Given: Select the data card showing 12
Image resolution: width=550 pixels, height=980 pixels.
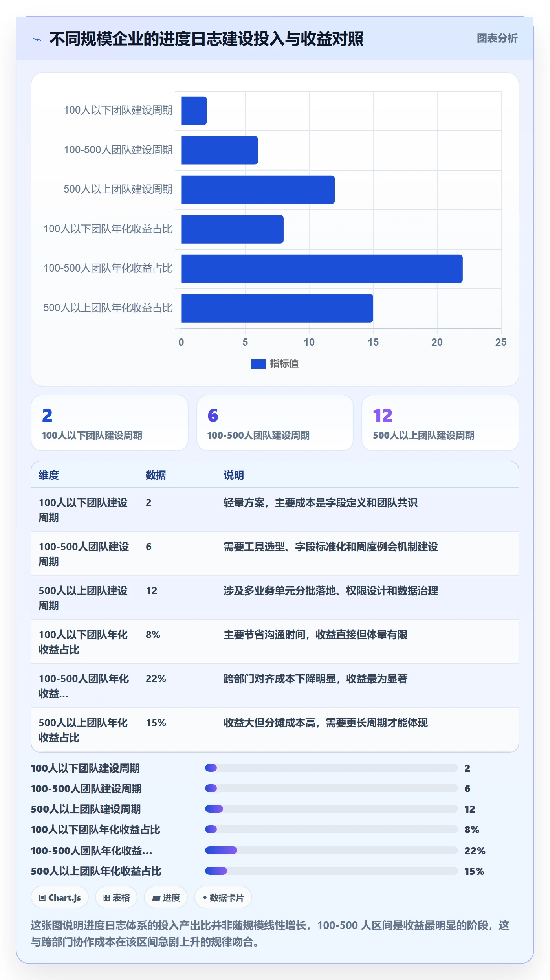Looking at the screenshot, I should click(x=440, y=423).
